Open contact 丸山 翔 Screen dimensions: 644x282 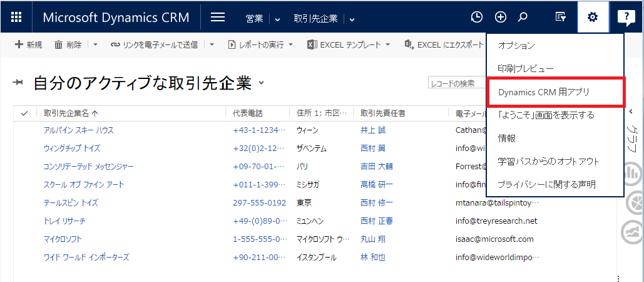tap(373, 239)
